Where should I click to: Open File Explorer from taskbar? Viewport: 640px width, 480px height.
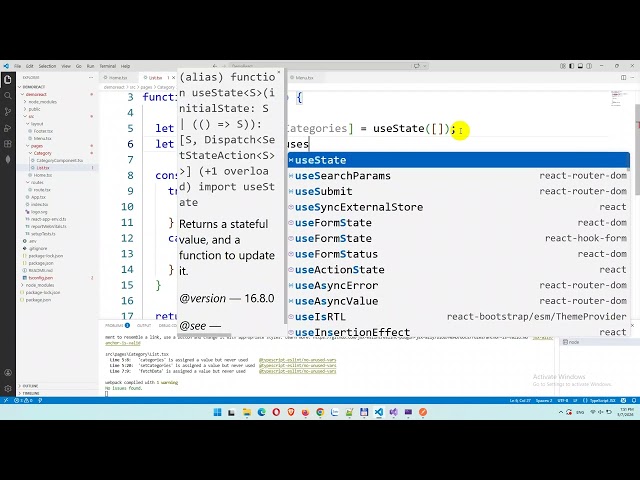point(247,412)
